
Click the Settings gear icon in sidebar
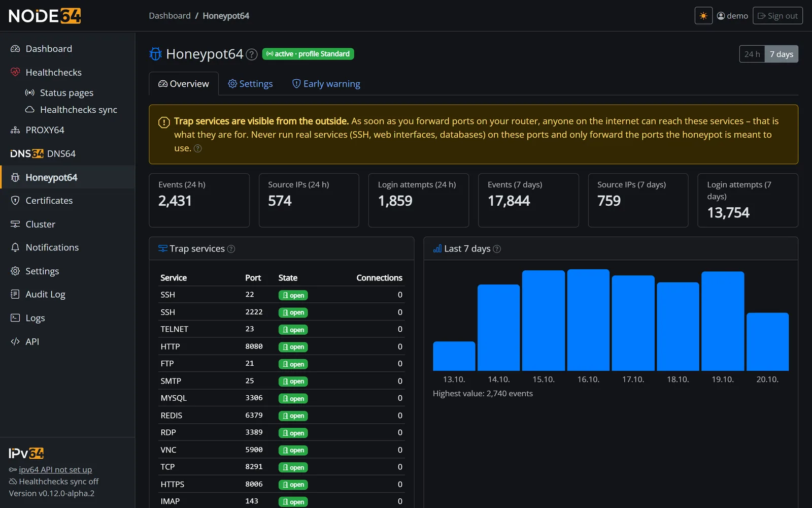point(15,271)
